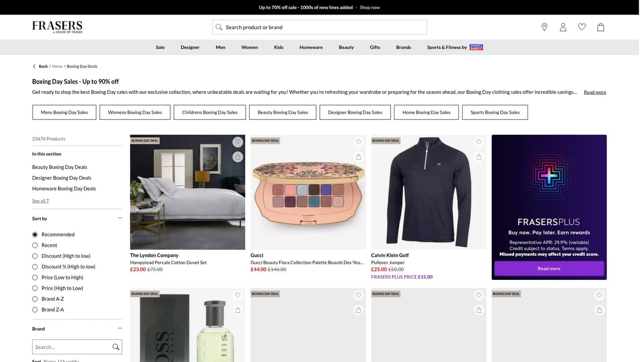644x362 pixels.
Task: Click the header wishlist heart icon
Action: pyautogui.click(x=582, y=27)
